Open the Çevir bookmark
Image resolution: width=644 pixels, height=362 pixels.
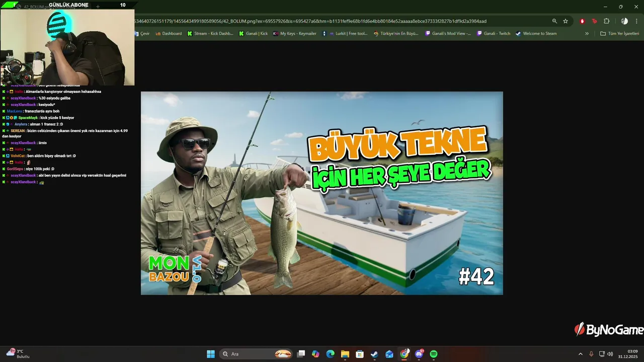pyautogui.click(x=142, y=34)
